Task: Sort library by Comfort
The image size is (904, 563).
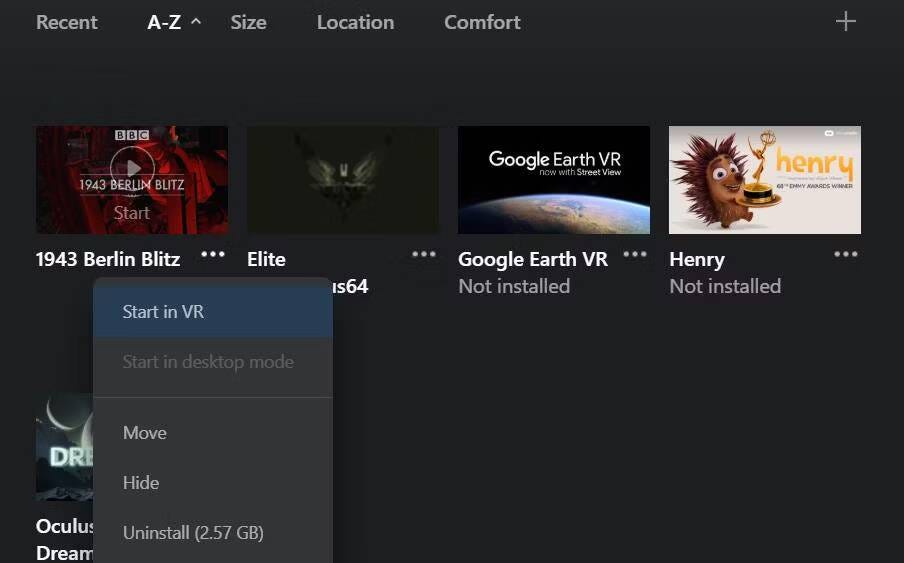Action: pyautogui.click(x=482, y=22)
